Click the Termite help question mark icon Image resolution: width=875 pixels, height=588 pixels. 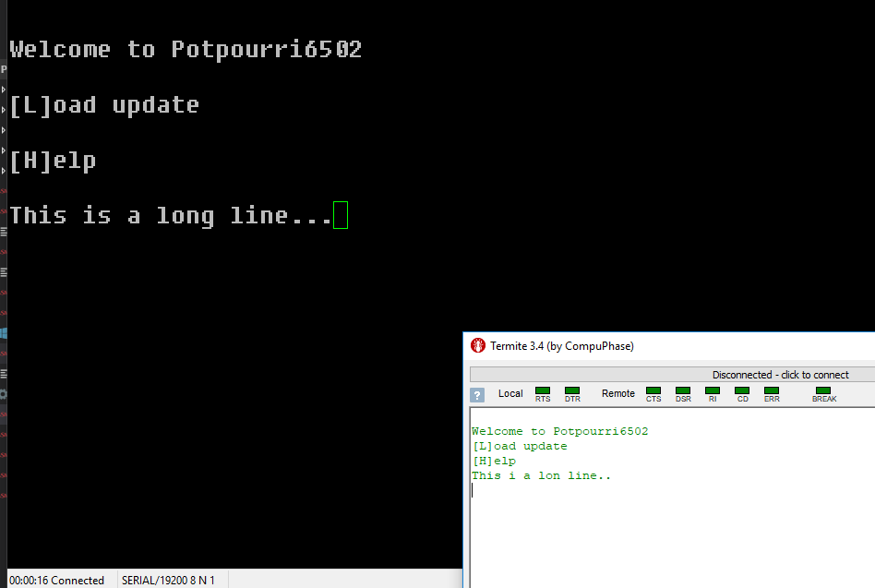click(477, 394)
